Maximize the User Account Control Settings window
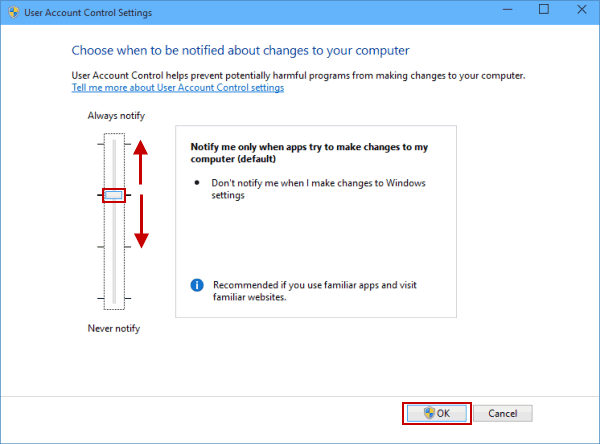This screenshot has width=600, height=444. pyautogui.click(x=544, y=10)
